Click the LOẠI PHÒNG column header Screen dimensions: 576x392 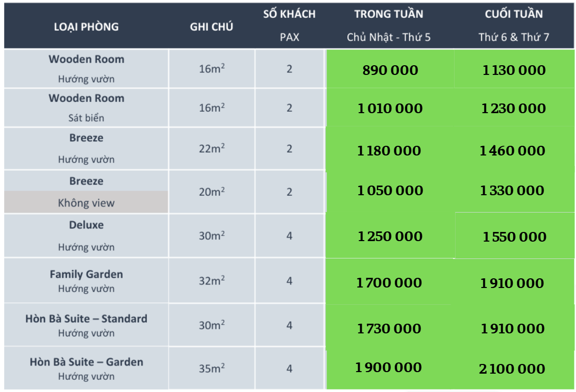pos(86,27)
